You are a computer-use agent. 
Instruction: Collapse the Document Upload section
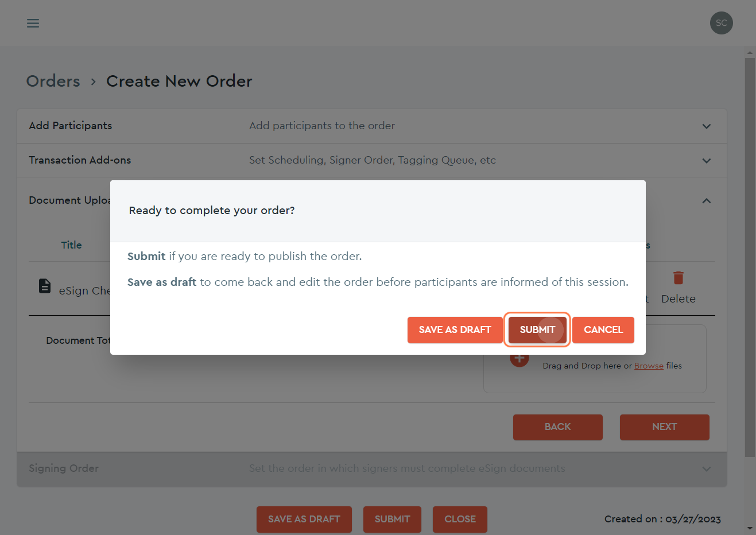coord(707,200)
